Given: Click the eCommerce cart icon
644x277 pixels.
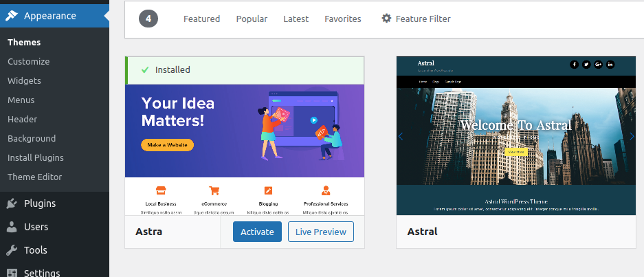Looking at the screenshot, I should pyautogui.click(x=214, y=190).
